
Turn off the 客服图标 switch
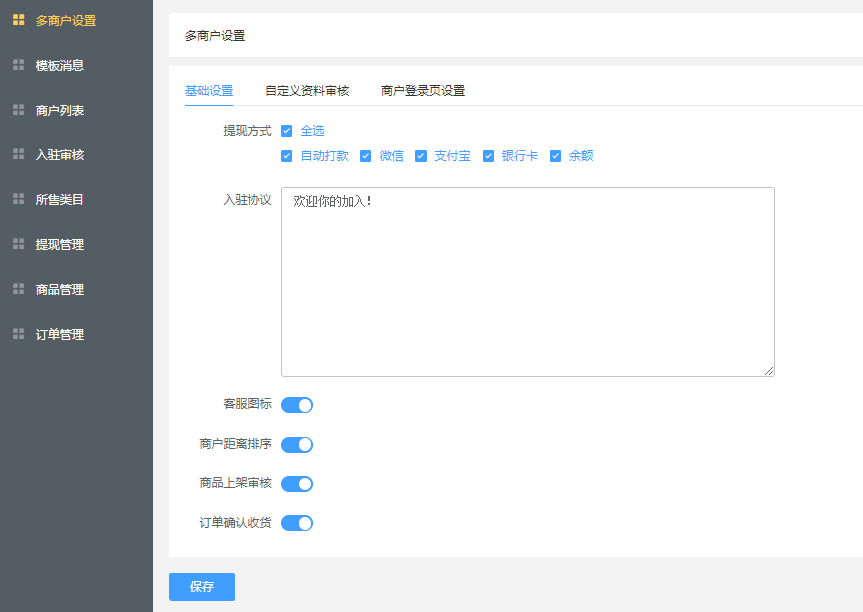pyautogui.click(x=297, y=405)
